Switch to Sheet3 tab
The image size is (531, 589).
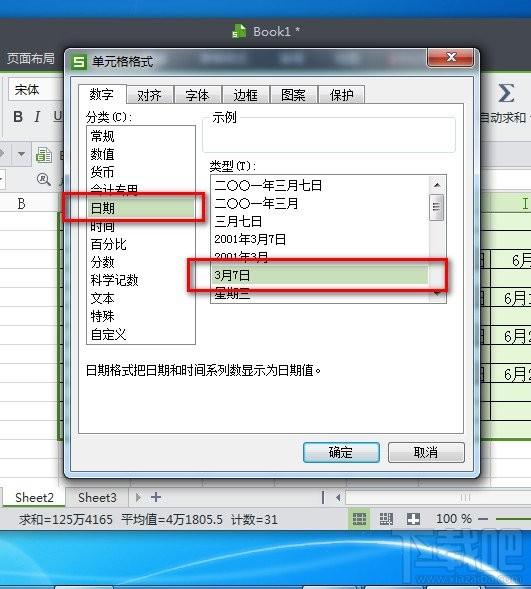pos(97,497)
